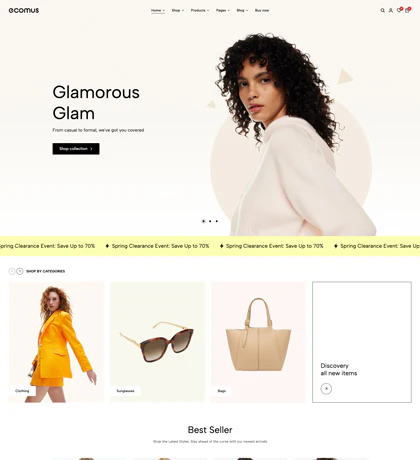
Task: Expand the Home dropdown menu
Action: point(158,10)
